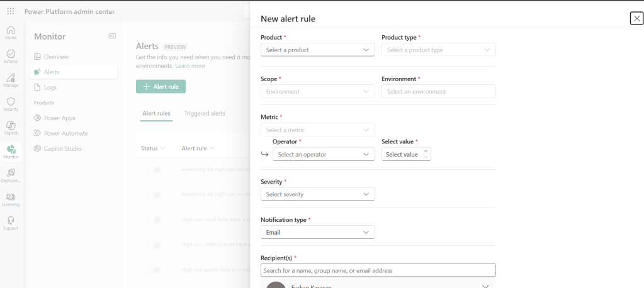Viewport: 644px width, 288px height.
Task: Open the Select severity dropdown
Action: (x=317, y=194)
